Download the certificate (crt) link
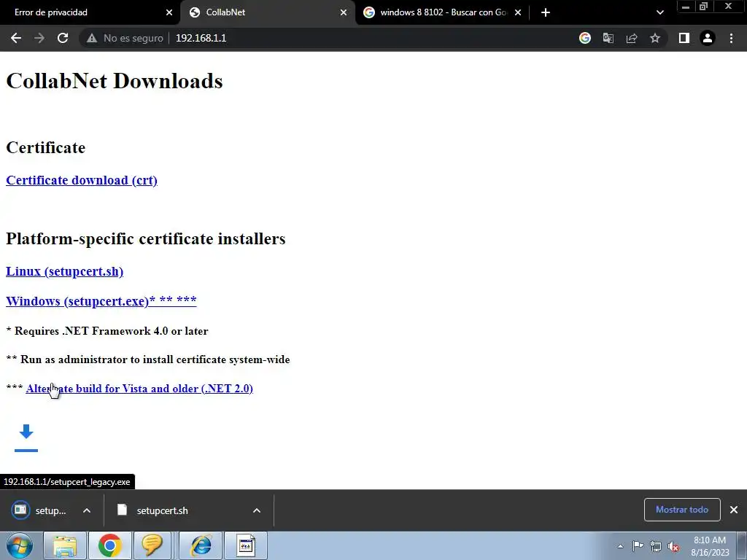Viewport: 747px width, 560px height. (82, 181)
